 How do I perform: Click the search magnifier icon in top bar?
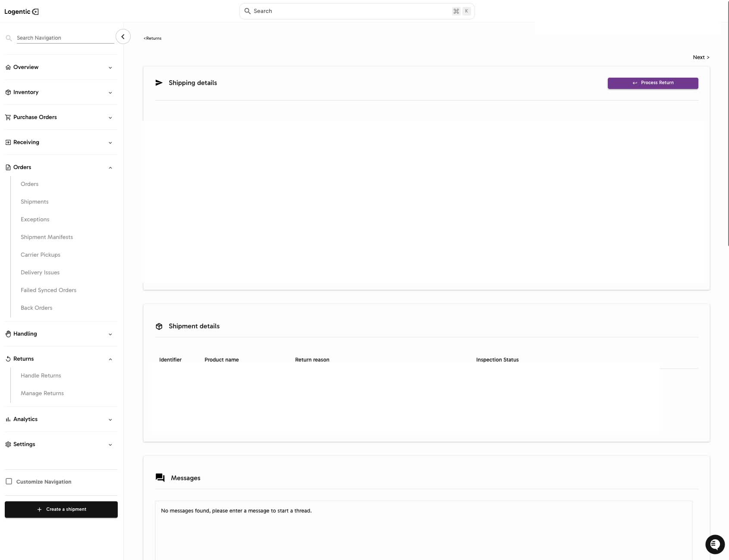point(248,11)
